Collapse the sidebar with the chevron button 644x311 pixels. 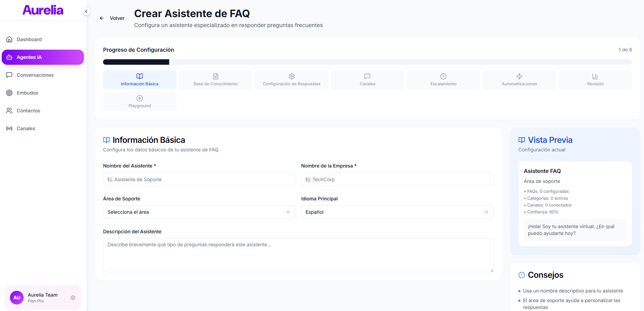pyautogui.click(x=86, y=11)
